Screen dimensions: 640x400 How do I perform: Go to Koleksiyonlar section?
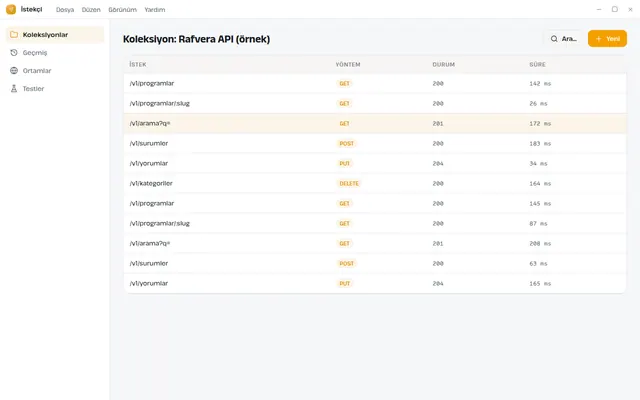55,35
